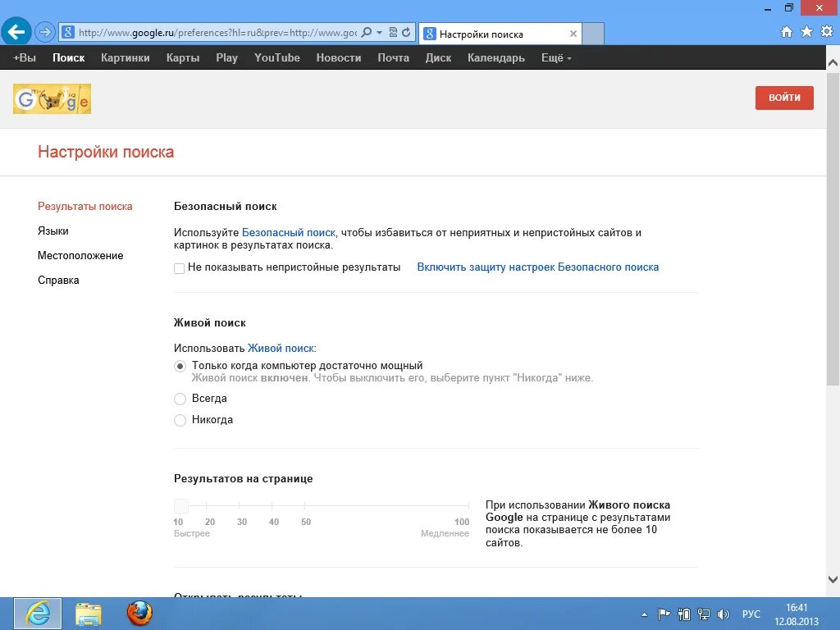Click the Action Center flag icon
840x630 pixels.
point(664,614)
